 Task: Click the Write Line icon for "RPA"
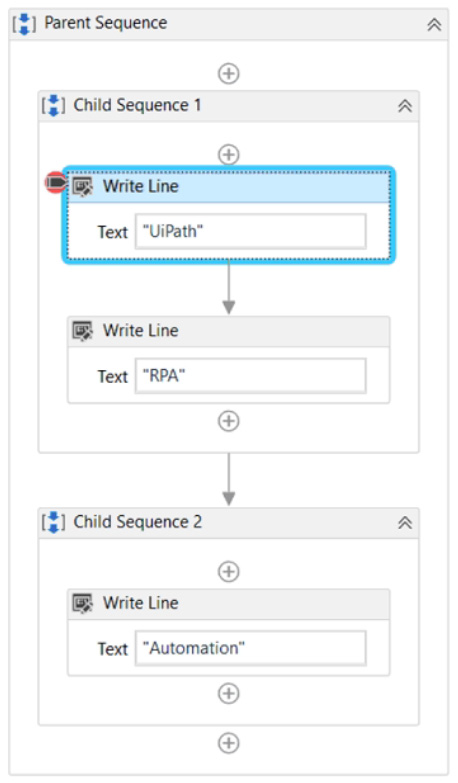(82, 331)
